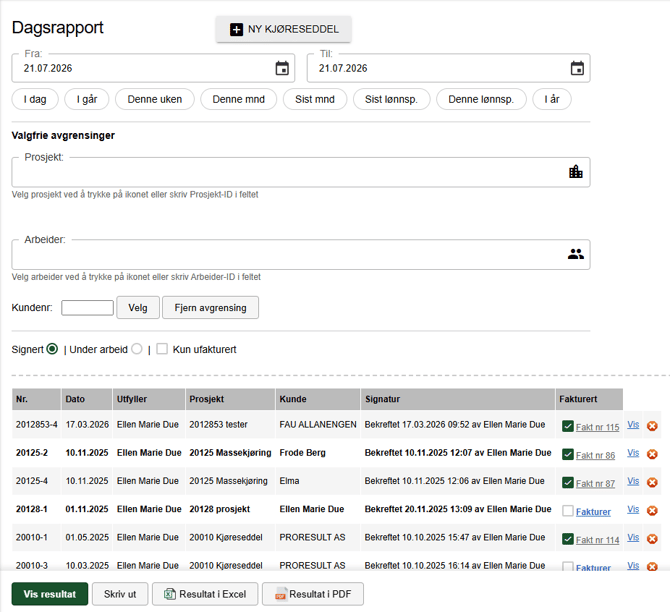This screenshot has width=670, height=612.
Task: Choose the I år preset
Action: (552, 99)
